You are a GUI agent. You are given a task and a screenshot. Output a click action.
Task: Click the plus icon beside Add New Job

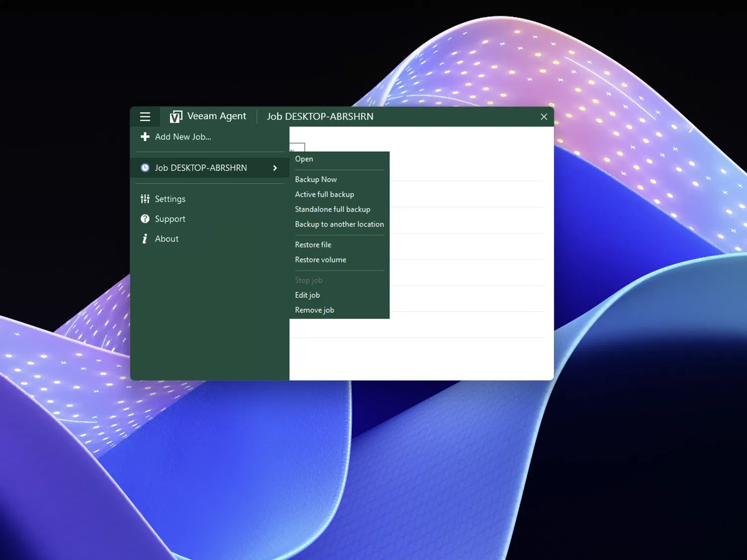click(145, 136)
